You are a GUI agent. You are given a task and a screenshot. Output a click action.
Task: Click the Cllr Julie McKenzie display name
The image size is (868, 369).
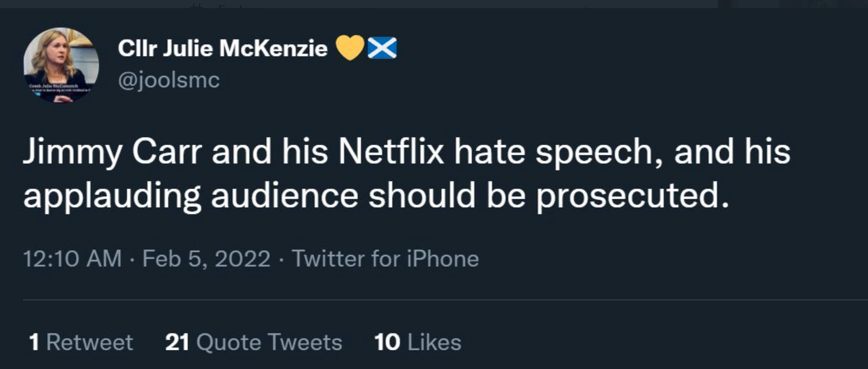pyautogui.click(x=222, y=48)
